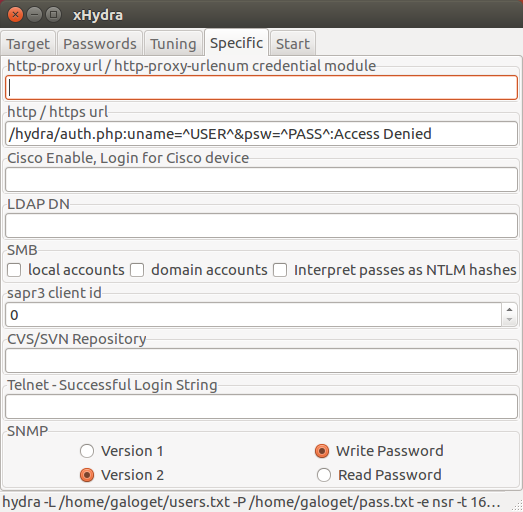Open the Start tab
This screenshot has height=512, width=523.
click(293, 43)
